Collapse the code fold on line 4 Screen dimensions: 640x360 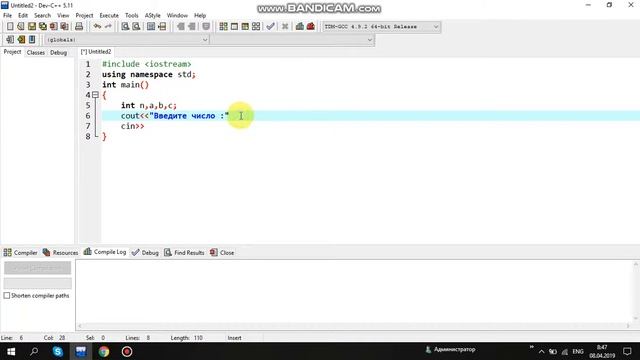(x=95, y=95)
